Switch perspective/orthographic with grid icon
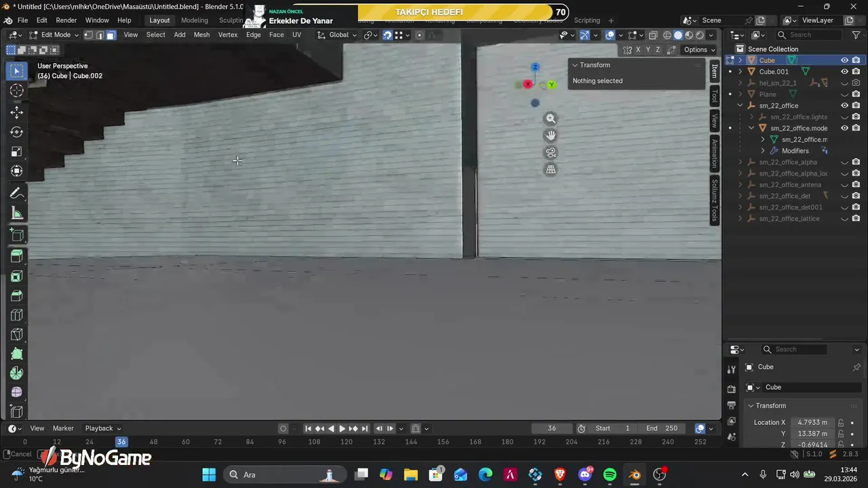Screen dimensions: 868x488 (x=551, y=169)
